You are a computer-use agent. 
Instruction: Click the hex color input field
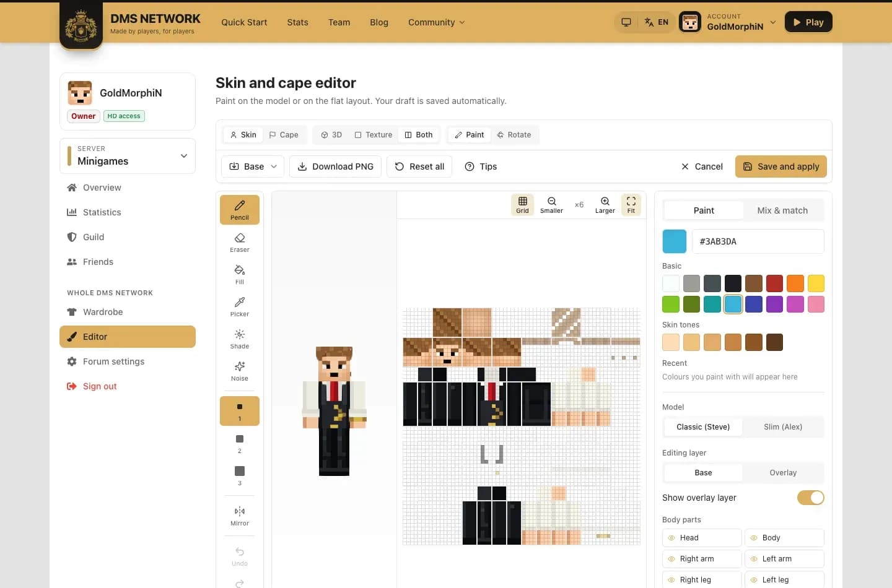click(758, 241)
